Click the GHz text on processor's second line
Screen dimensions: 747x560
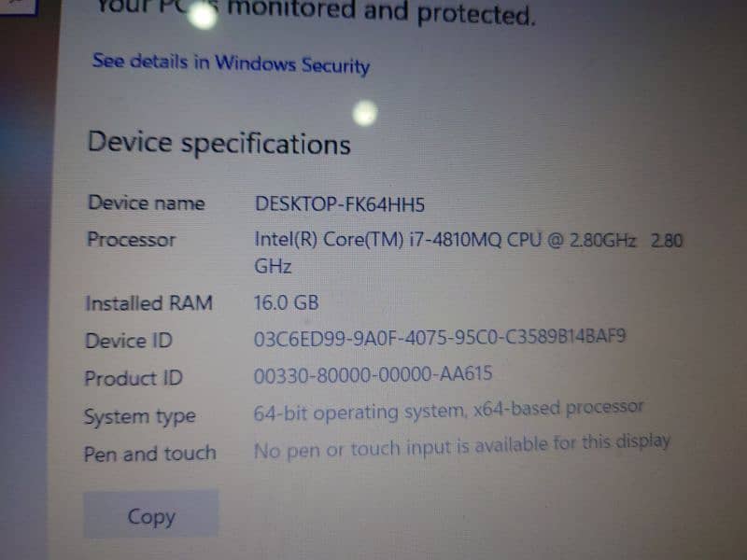[x=273, y=266]
